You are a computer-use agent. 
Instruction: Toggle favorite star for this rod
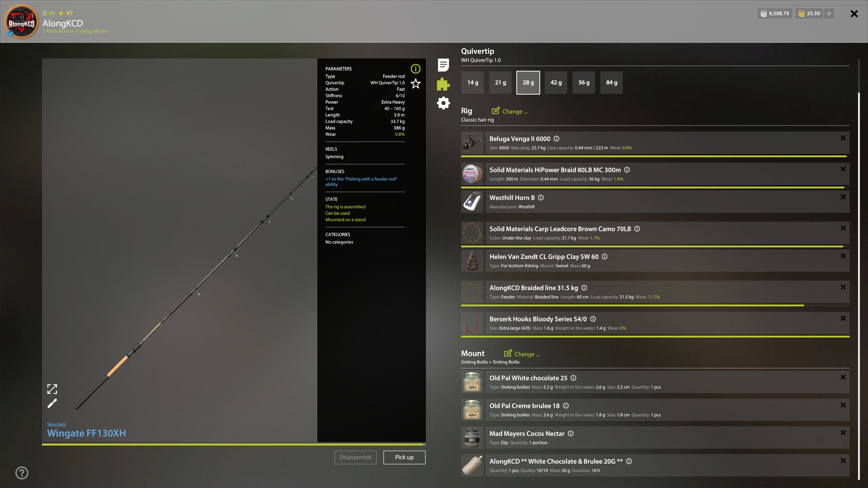point(415,84)
